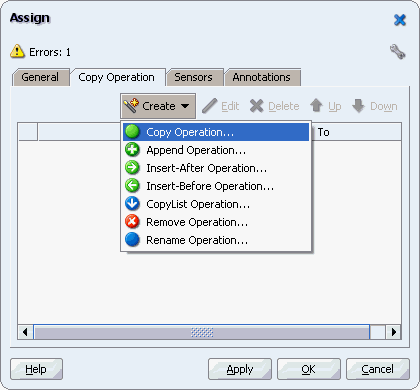The width and height of the screenshot is (420, 390).
Task: Open the wrench settings icon
Action: point(397,52)
